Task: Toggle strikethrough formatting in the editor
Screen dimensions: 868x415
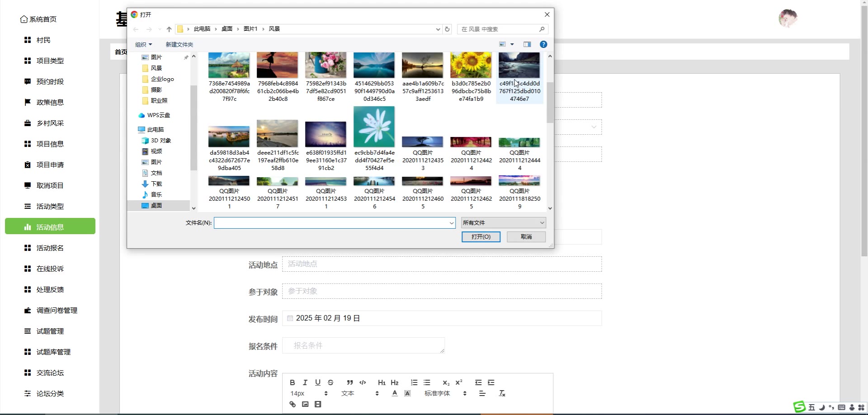Action: pyautogui.click(x=330, y=382)
